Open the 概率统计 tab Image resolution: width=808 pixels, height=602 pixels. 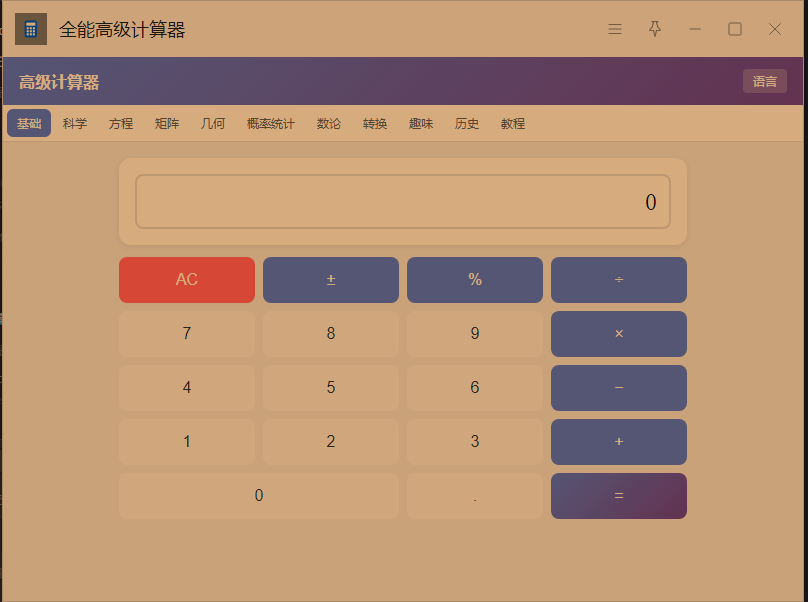tap(271, 123)
